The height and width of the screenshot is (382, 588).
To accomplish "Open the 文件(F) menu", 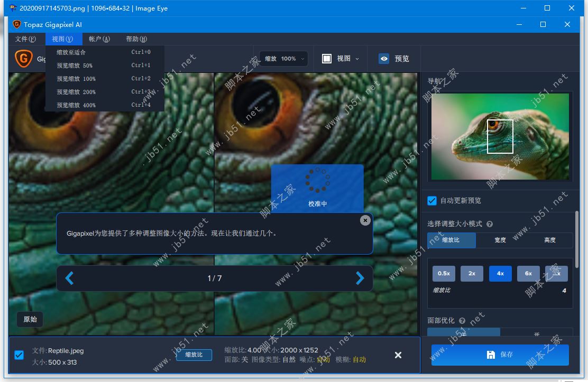I will [x=25, y=39].
